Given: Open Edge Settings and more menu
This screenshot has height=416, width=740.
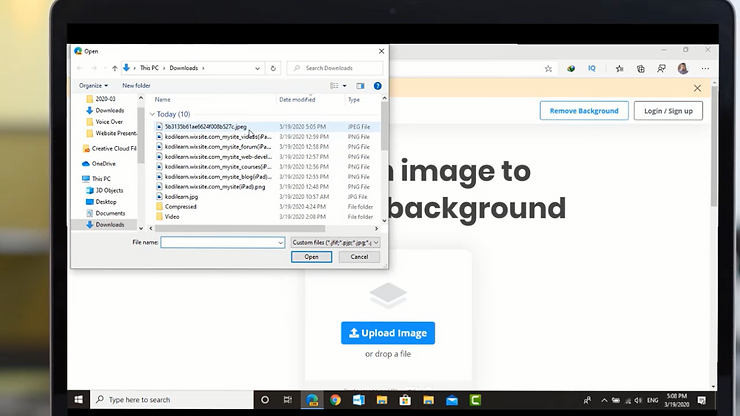Looking at the screenshot, I should [705, 69].
